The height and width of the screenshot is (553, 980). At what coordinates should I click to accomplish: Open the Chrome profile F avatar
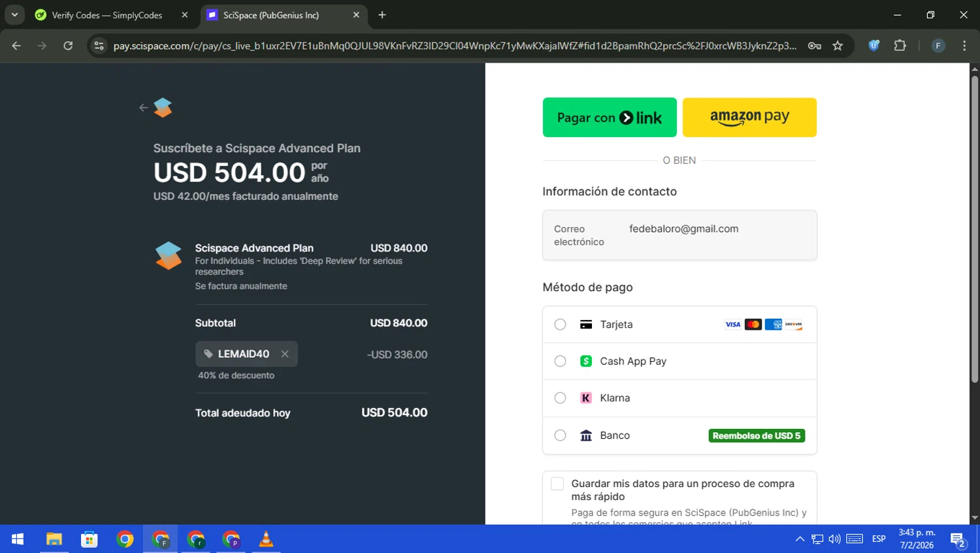click(938, 46)
